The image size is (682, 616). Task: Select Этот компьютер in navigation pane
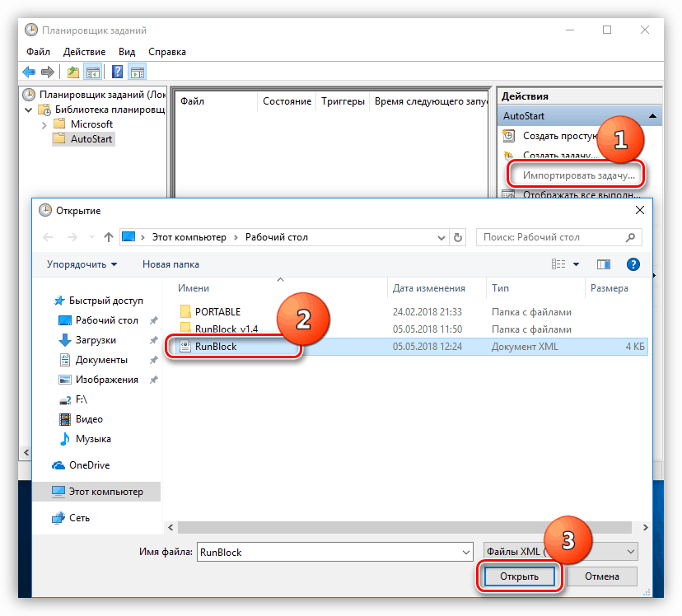(96, 492)
